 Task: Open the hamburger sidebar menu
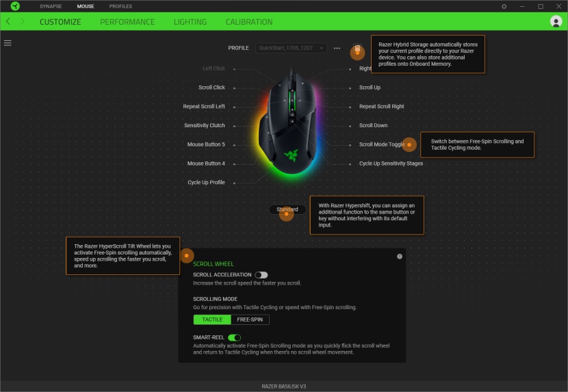(8, 43)
